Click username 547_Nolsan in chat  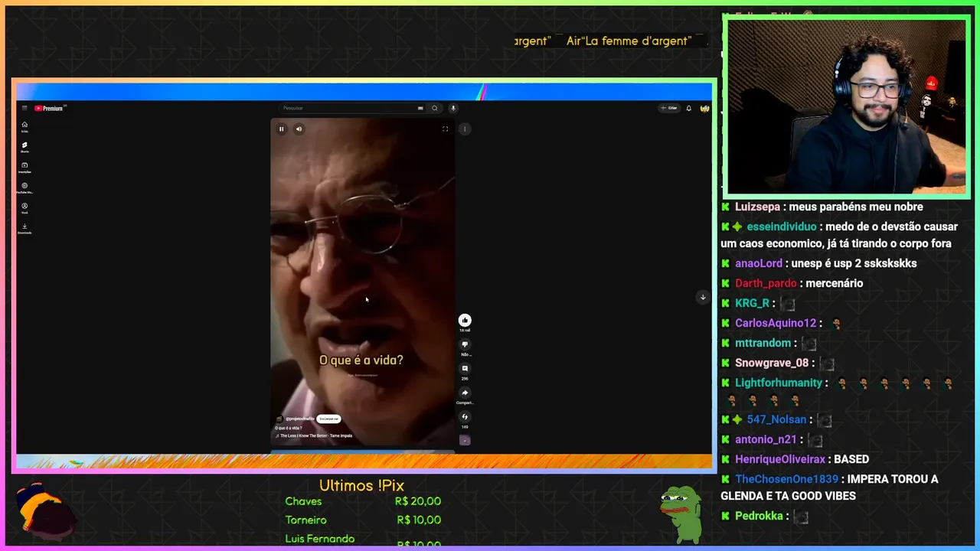[x=776, y=419]
